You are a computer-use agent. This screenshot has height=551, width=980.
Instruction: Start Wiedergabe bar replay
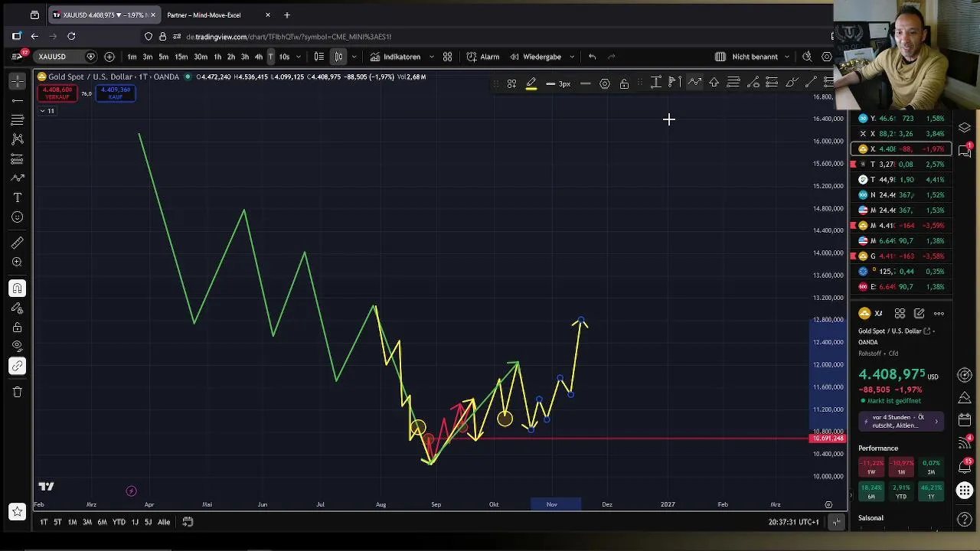pyautogui.click(x=536, y=57)
